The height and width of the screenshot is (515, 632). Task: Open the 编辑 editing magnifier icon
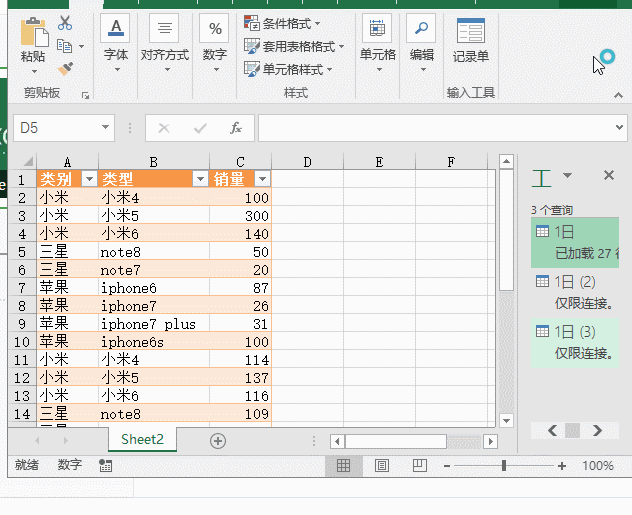point(421,28)
